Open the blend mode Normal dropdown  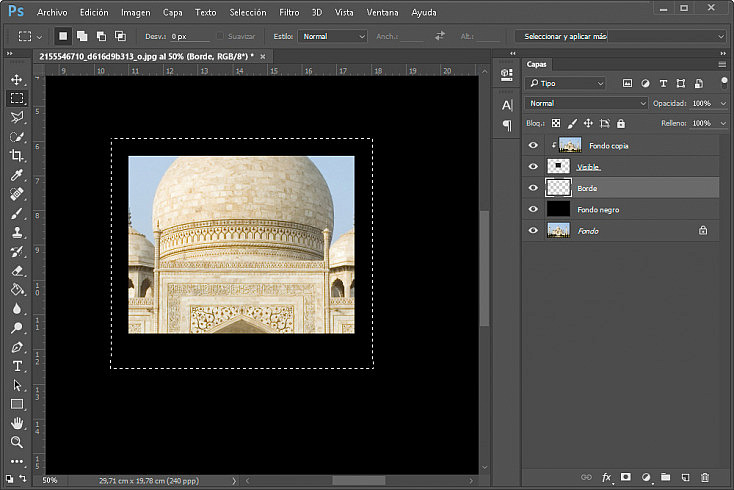pos(586,103)
